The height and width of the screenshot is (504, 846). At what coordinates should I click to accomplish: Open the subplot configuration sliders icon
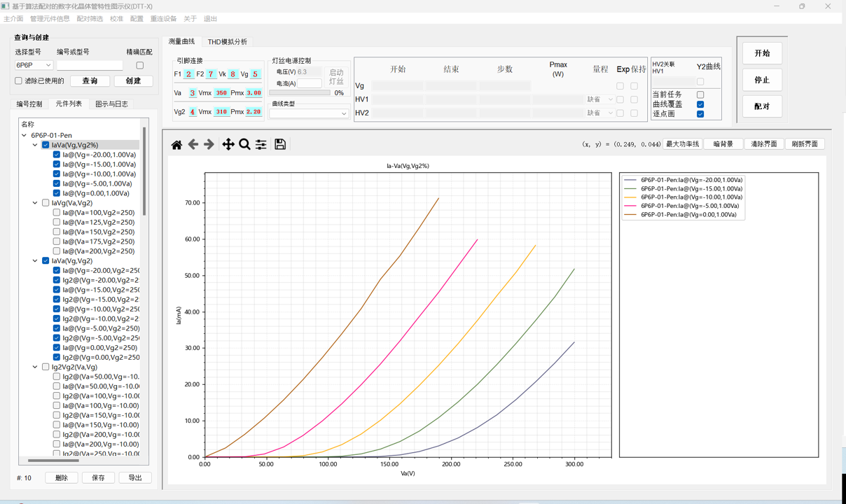tap(261, 144)
